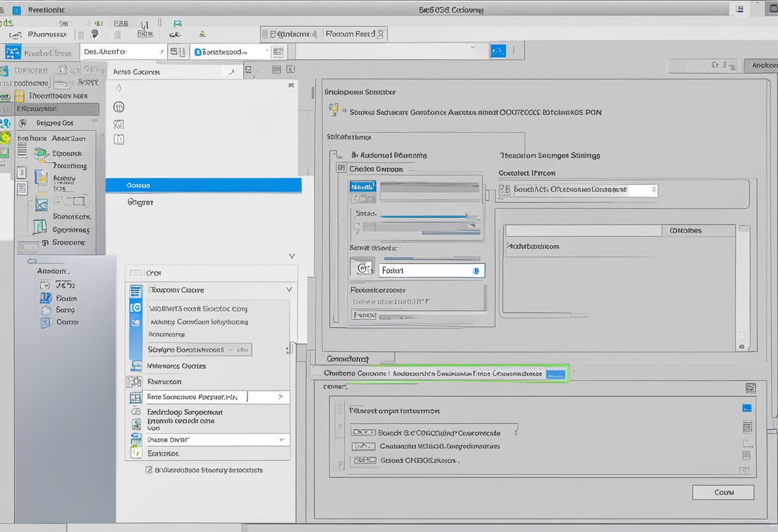778x532 pixels.
Task: Collapse the section with the chevron in the options list
Action: click(289, 290)
